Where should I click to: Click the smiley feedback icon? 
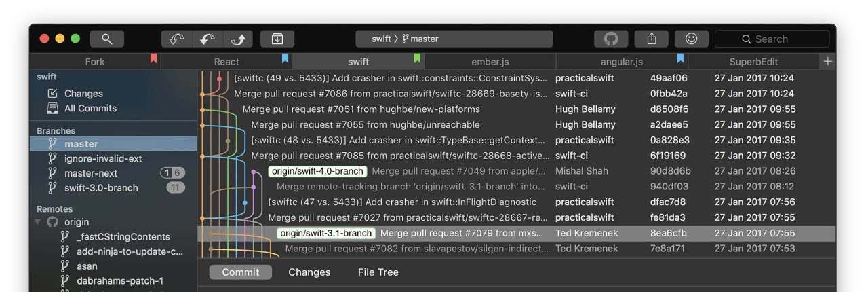pyautogui.click(x=691, y=39)
